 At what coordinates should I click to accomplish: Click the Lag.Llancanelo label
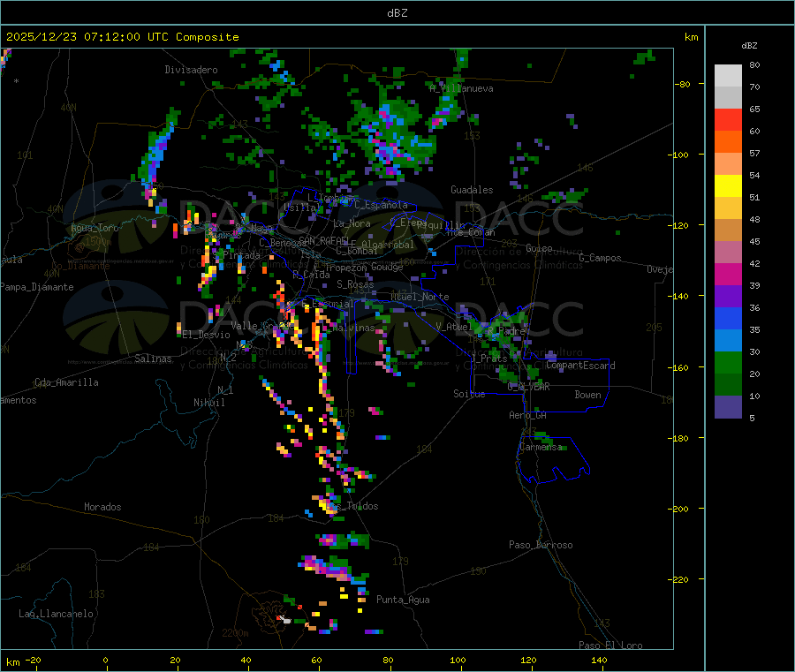tap(56, 615)
